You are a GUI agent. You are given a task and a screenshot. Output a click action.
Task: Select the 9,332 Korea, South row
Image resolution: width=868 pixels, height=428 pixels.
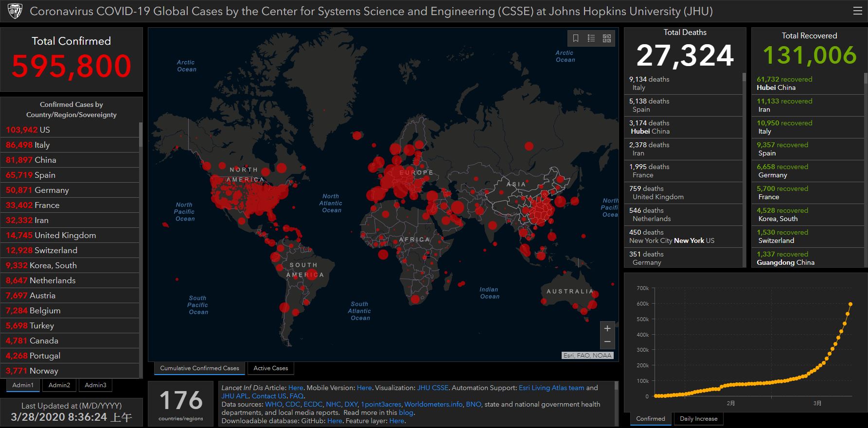(70, 265)
